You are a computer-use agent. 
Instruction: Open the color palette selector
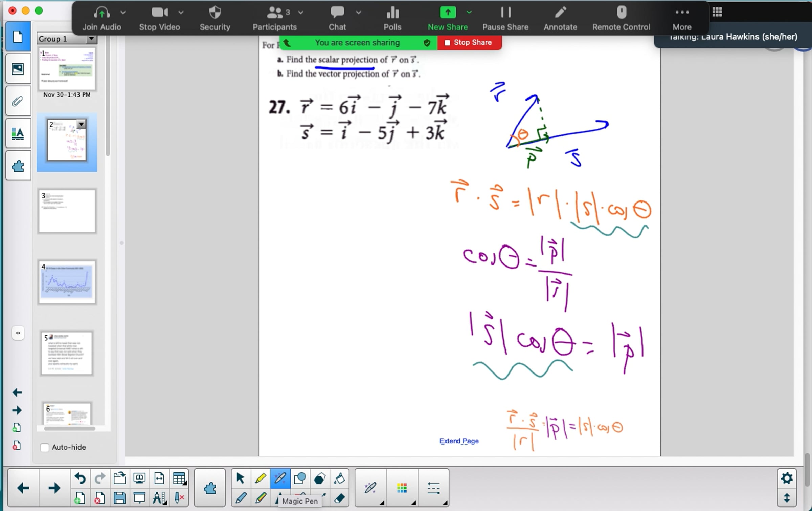point(402,488)
